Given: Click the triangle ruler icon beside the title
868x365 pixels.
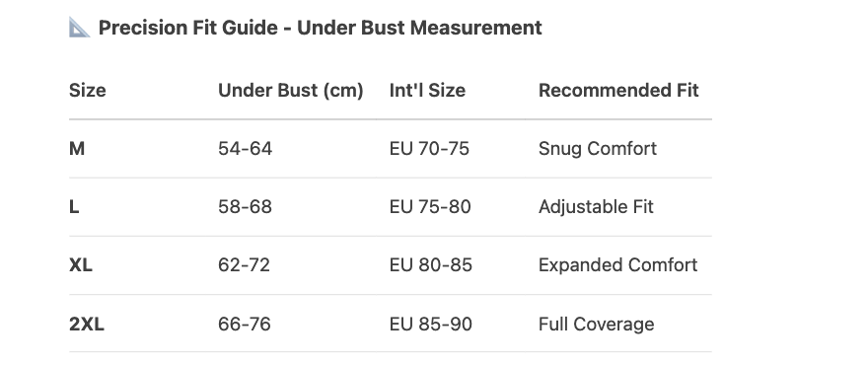Looking at the screenshot, I should [79, 28].
